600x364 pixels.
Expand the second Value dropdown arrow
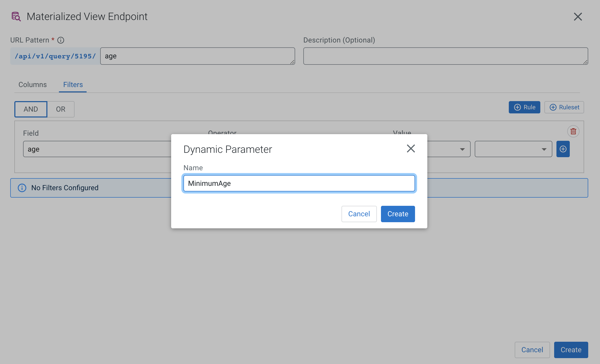click(x=544, y=149)
